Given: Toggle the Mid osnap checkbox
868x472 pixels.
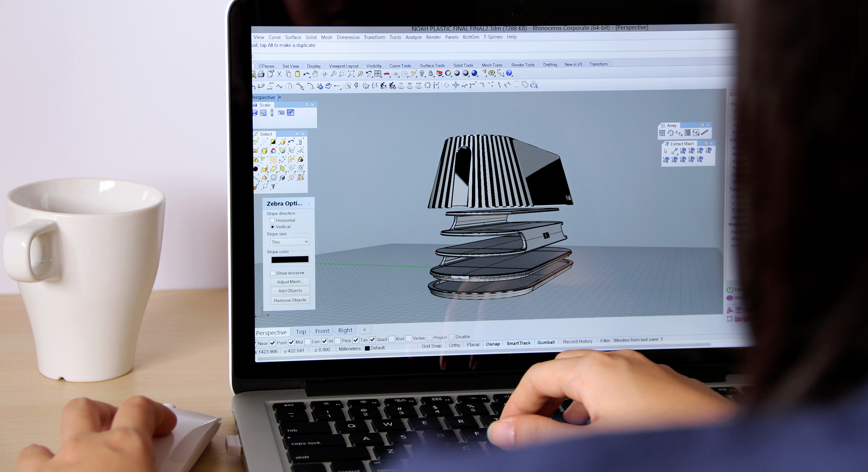Looking at the screenshot, I should [291, 342].
